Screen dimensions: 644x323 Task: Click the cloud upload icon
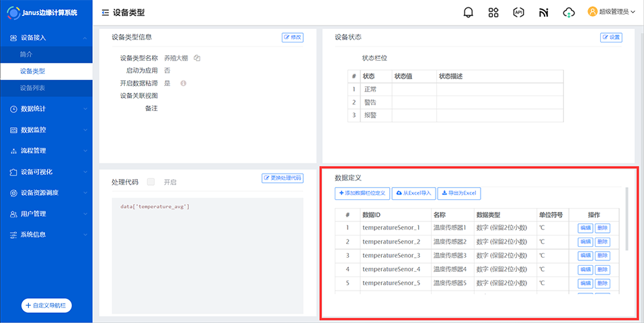click(569, 12)
